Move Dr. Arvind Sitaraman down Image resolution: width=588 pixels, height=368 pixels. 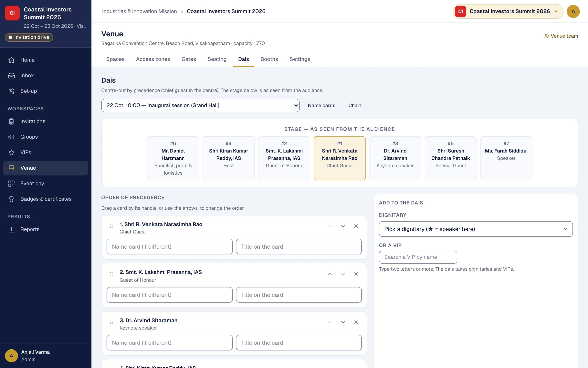click(343, 322)
